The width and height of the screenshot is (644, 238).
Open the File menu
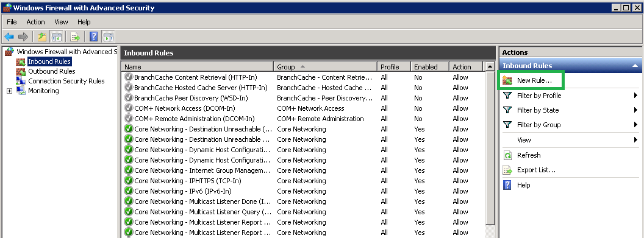click(x=12, y=22)
